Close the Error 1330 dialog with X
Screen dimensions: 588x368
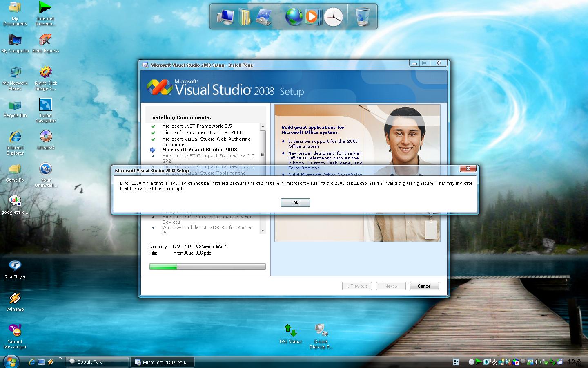pyautogui.click(x=468, y=168)
